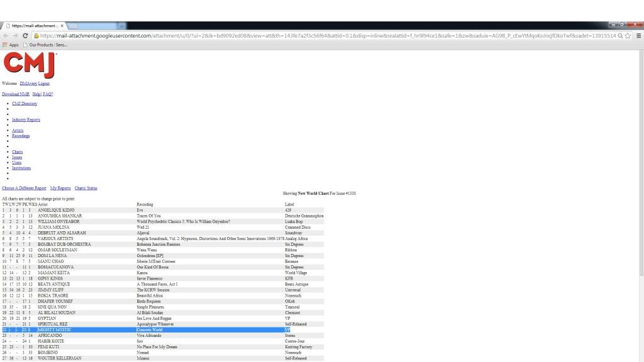Viewport: 644px width, 362px height.
Task: Click artist DEBRUIT AND ALSARAH
Action: (x=62, y=233)
